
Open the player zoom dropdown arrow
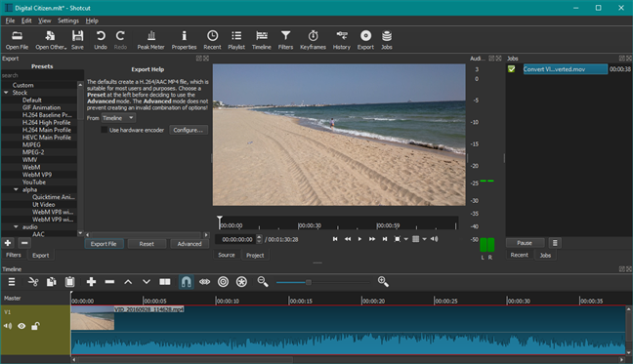[406, 239]
